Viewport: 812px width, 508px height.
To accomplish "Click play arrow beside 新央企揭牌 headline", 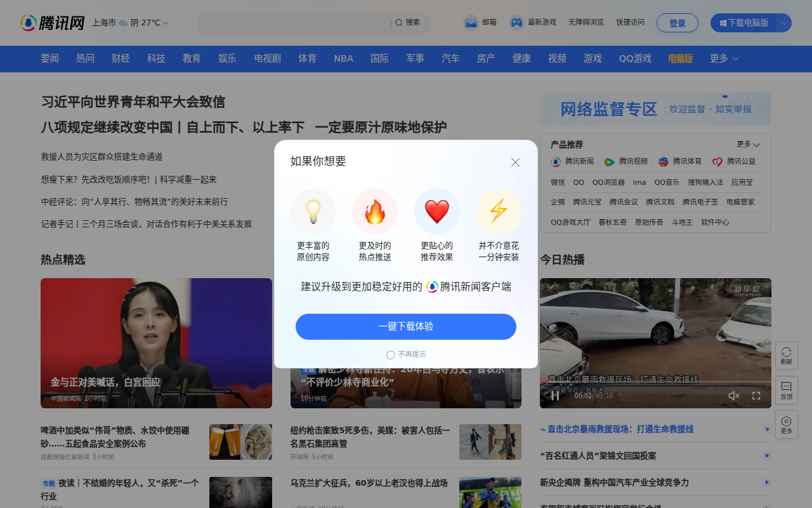I will click(768, 483).
